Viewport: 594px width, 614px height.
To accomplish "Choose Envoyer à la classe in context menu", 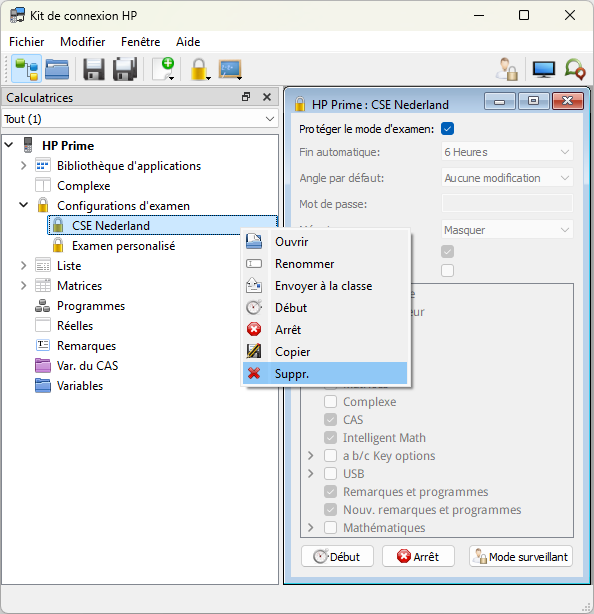I will click(x=325, y=285).
